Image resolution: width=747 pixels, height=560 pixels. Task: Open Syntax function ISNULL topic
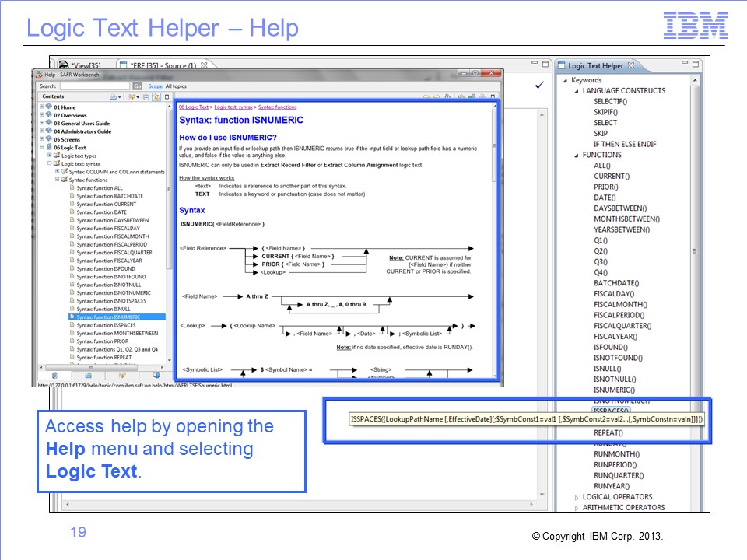tap(103, 309)
